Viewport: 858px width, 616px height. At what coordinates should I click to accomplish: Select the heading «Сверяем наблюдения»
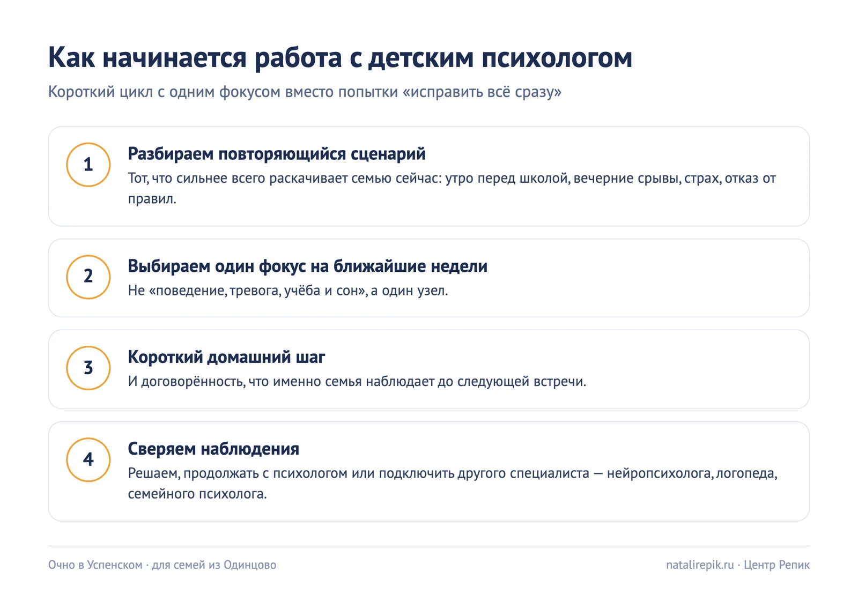(x=213, y=449)
